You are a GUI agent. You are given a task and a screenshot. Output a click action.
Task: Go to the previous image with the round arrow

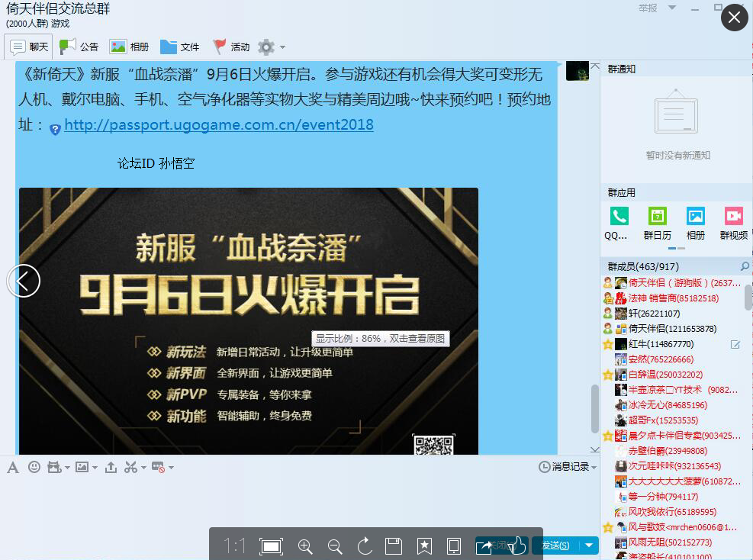(x=24, y=281)
